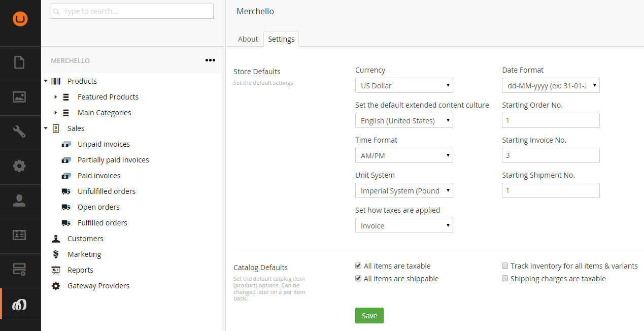Click the green Save button

(369, 316)
